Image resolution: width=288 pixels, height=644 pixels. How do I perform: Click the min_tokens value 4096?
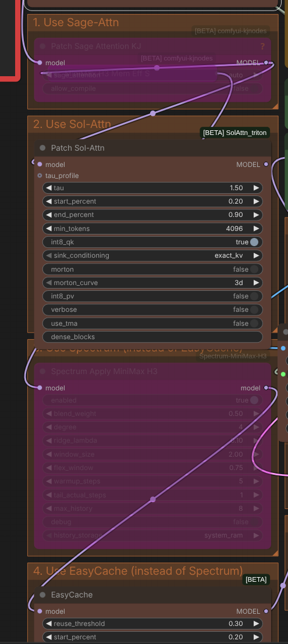point(234,229)
